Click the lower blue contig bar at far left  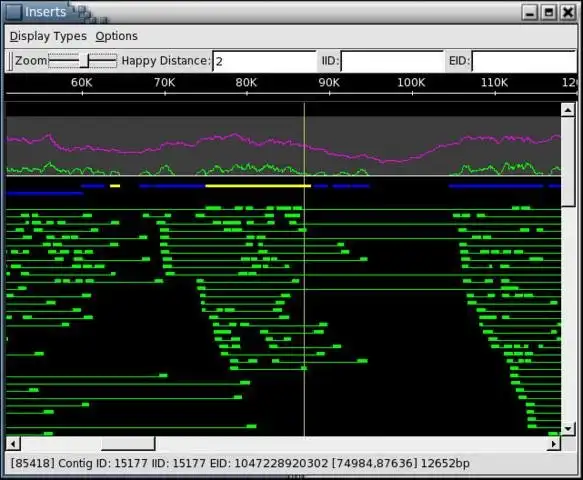point(45,193)
